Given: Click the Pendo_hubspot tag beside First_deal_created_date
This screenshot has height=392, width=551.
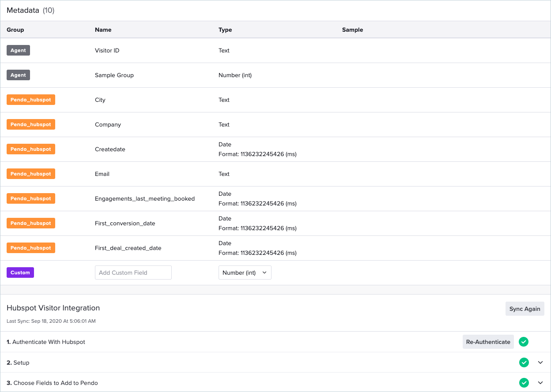Looking at the screenshot, I should (x=31, y=248).
